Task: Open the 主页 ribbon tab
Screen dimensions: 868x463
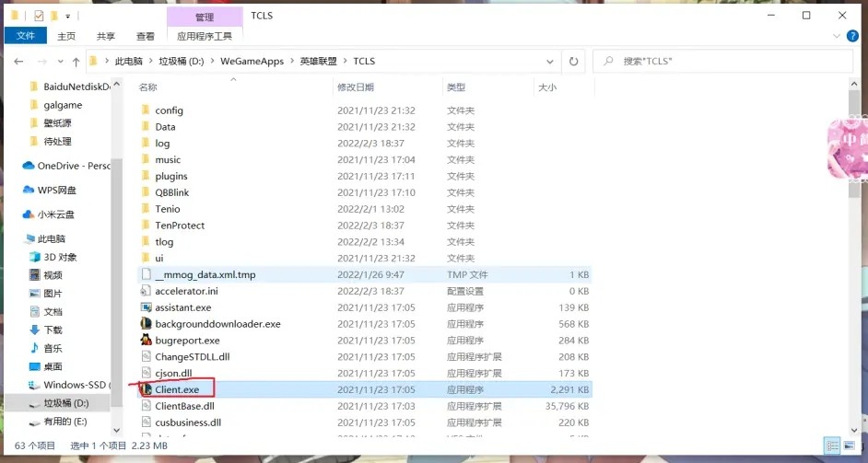Action: tap(66, 36)
